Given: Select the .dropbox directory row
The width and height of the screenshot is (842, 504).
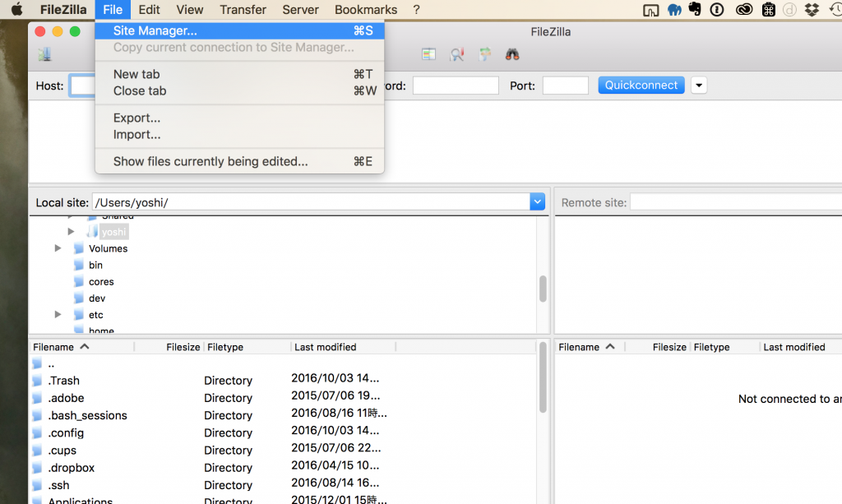Looking at the screenshot, I should (x=284, y=468).
